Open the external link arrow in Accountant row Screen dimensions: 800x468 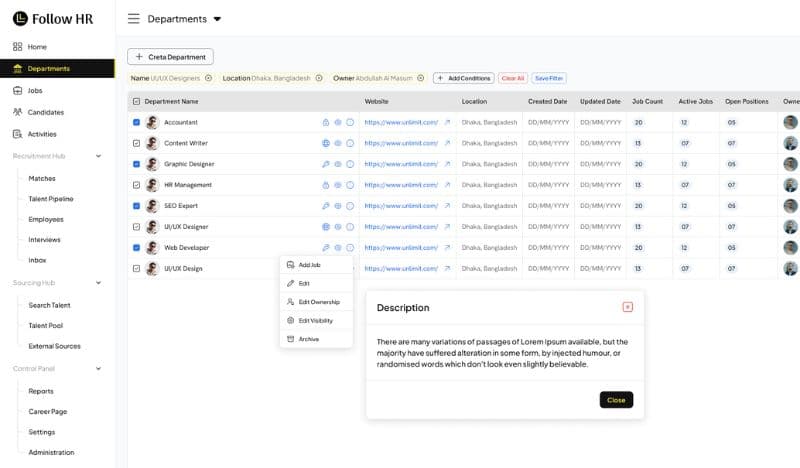[447, 122]
